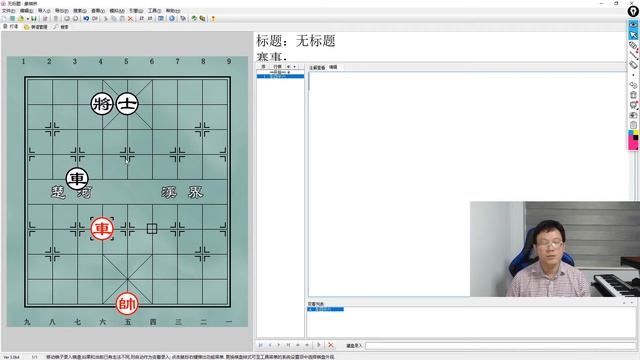This screenshot has height=360, width=640.
Task: Click the round logo icon atop annotation toolbar
Action: tap(633, 11)
